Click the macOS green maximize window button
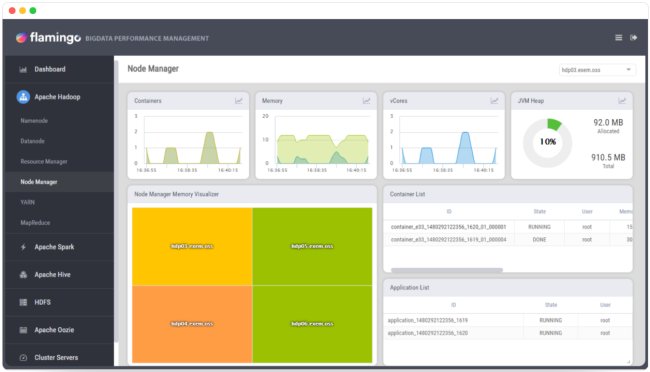Image resolution: width=650 pixels, height=372 pixels. point(33,10)
